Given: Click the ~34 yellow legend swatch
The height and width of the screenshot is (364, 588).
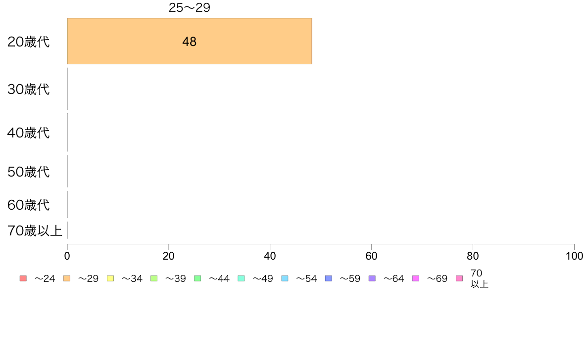Looking at the screenshot, I should point(110,278).
